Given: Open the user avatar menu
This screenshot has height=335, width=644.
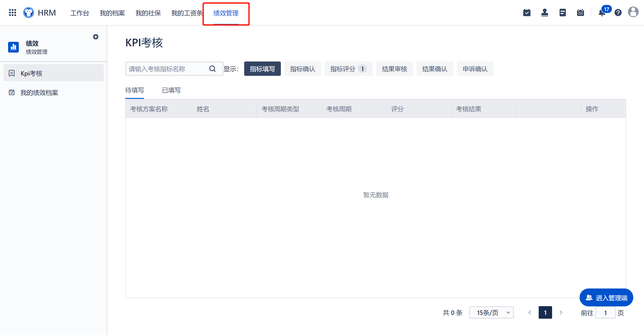Looking at the screenshot, I should (633, 12).
